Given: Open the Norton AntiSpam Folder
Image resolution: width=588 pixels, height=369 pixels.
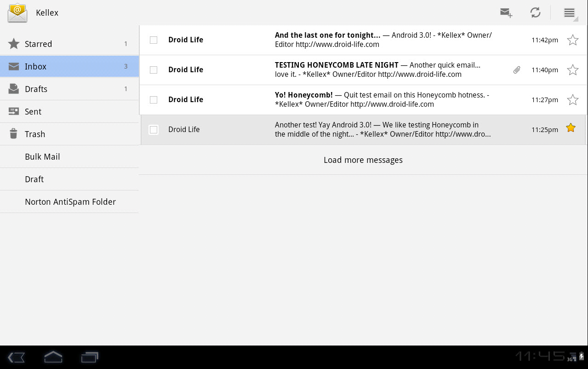Looking at the screenshot, I should 70,202.
